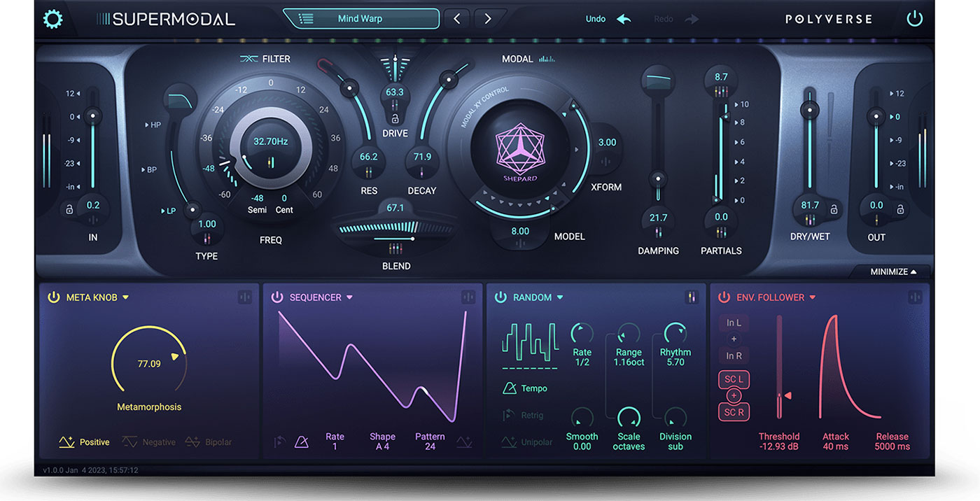
Task: Click Random modulation assign icon
Action: click(692, 297)
